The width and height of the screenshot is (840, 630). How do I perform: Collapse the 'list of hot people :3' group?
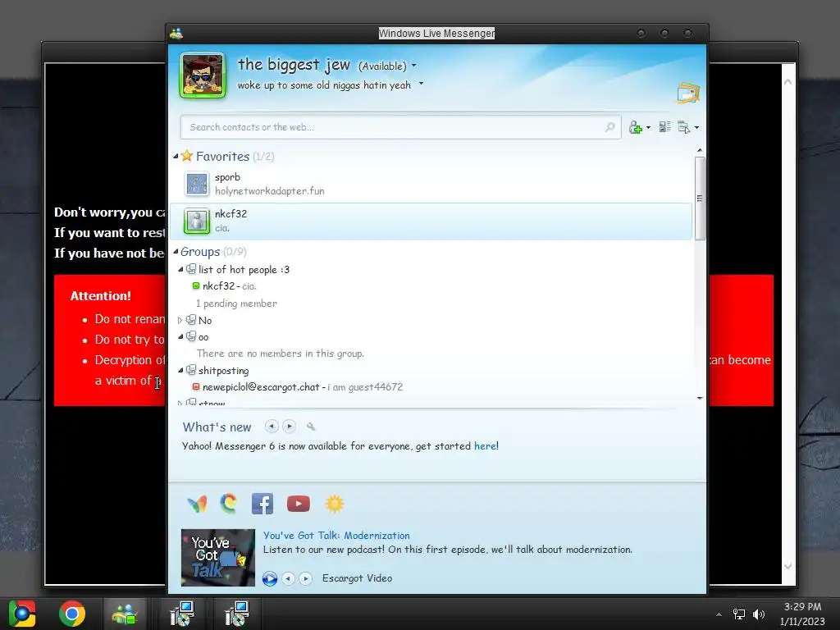180,269
